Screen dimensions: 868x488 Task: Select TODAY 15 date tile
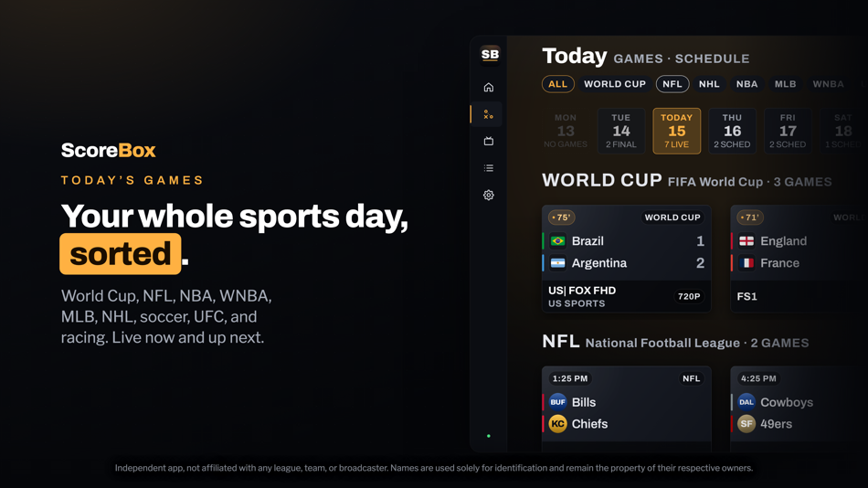click(676, 131)
